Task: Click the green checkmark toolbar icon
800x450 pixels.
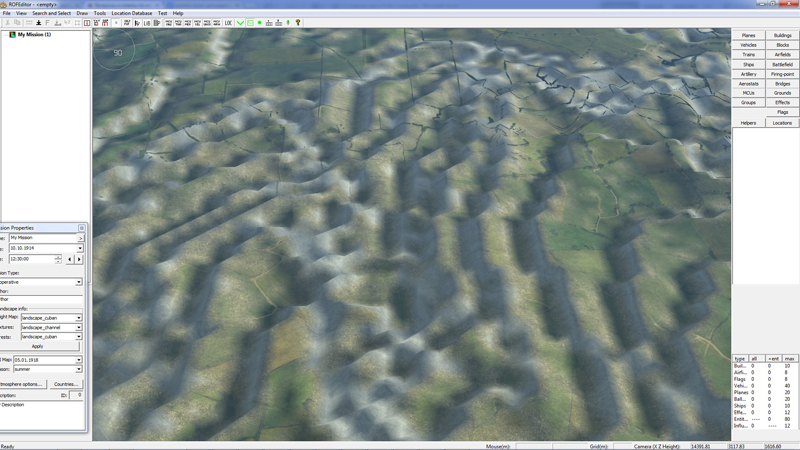Action: point(240,22)
